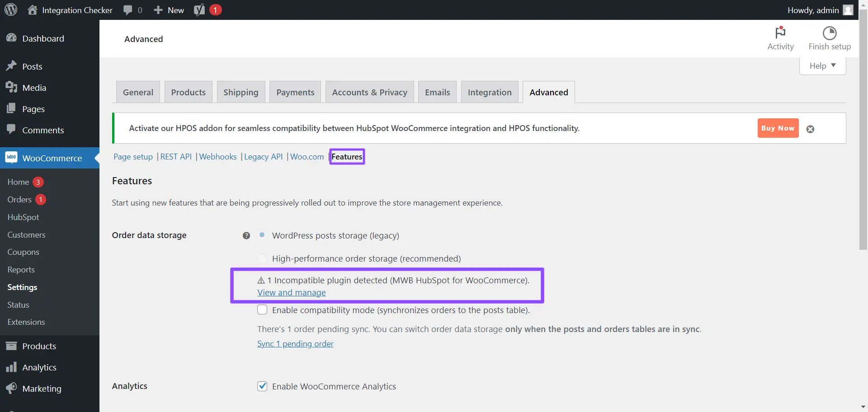Open the Yoast SEO toolbar icon
The image size is (868, 412).
[199, 10]
